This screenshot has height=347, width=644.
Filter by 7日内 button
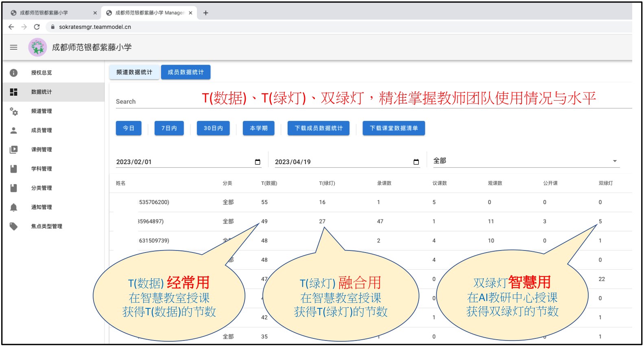pyautogui.click(x=169, y=128)
